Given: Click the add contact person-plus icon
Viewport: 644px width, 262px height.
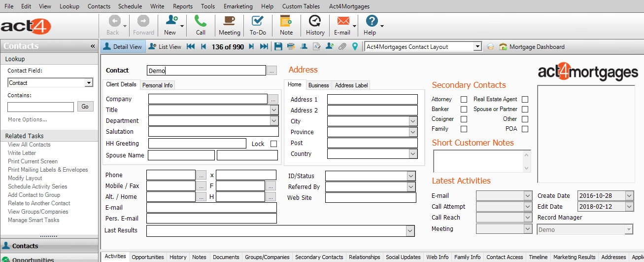Looking at the screenshot, I should click(330, 47).
